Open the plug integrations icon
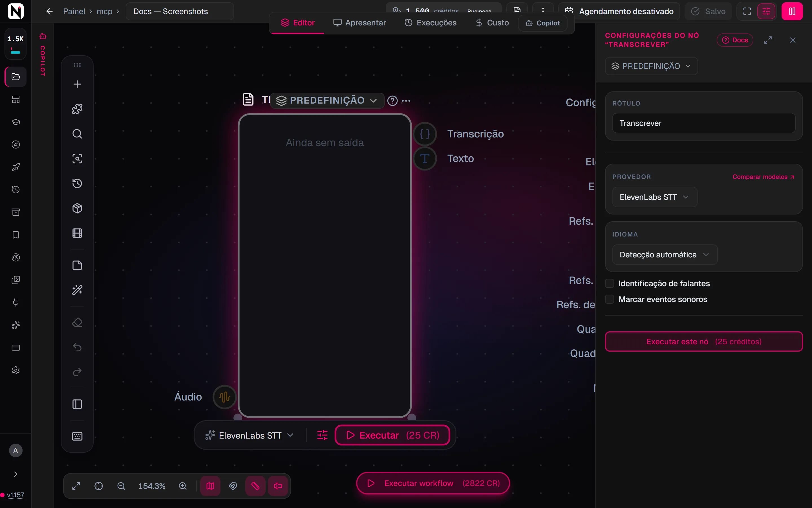The image size is (812, 508). coord(16,302)
